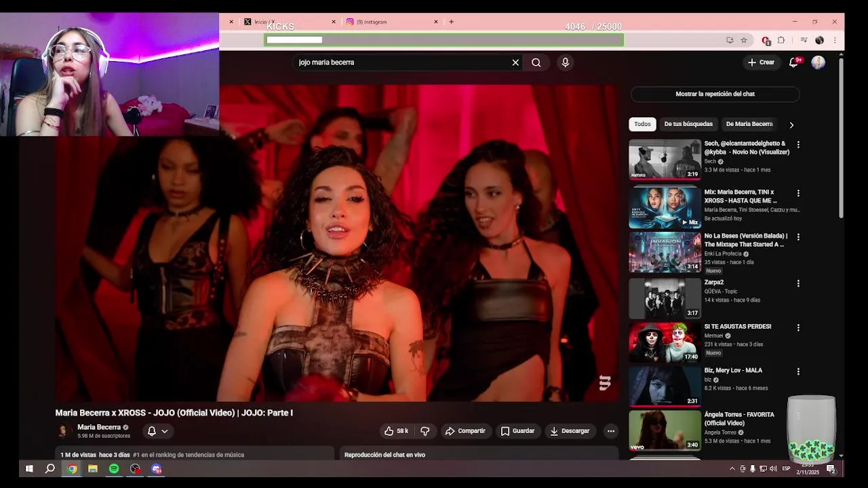This screenshot has width=868, height=488.
Task: Toggle channel notification bell for Maria Becerra
Action: [152, 431]
